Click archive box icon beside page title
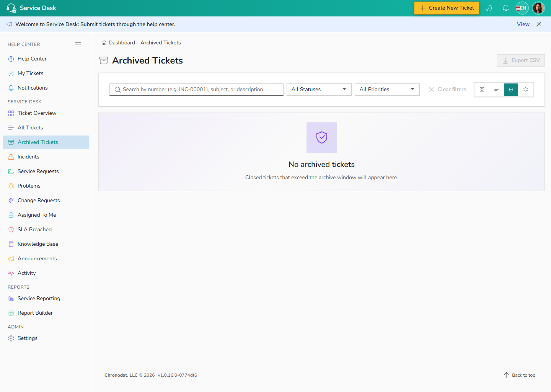 point(104,60)
